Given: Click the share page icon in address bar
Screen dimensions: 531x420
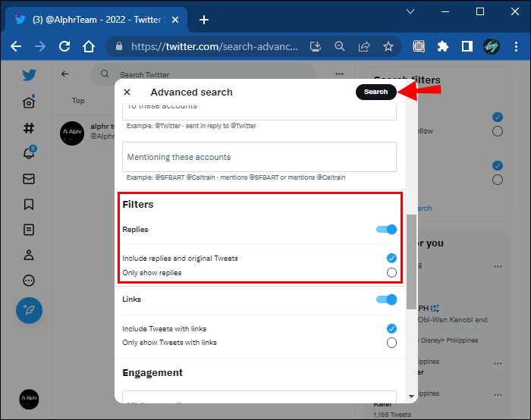Looking at the screenshot, I should click(x=364, y=46).
